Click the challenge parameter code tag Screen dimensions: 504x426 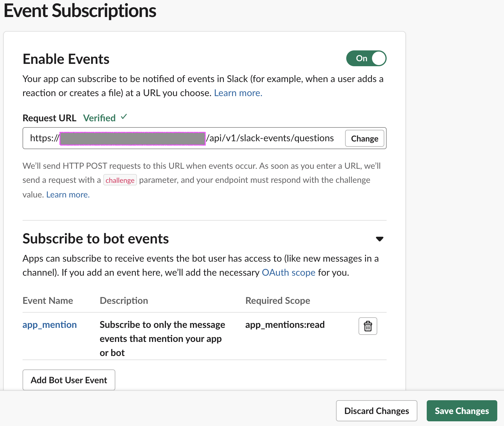click(120, 180)
